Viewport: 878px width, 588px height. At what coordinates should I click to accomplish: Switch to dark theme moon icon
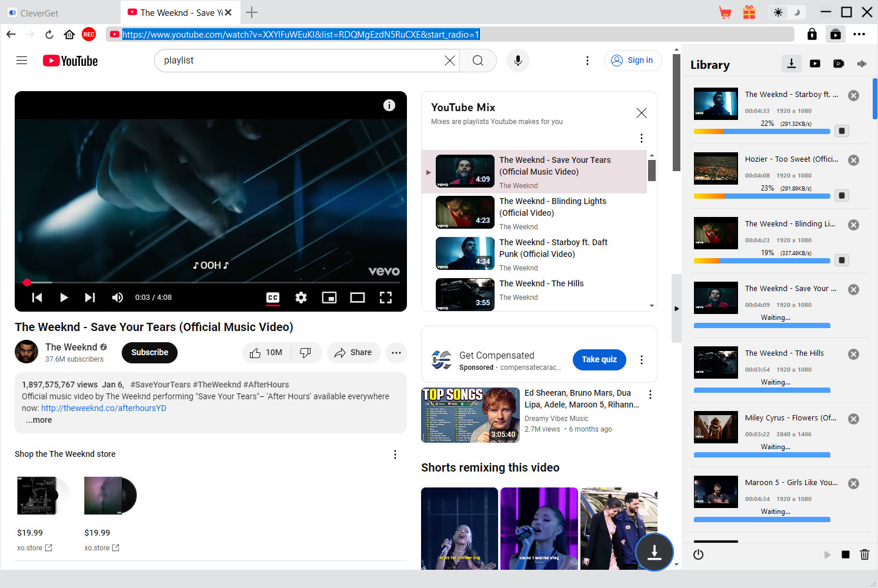tap(797, 12)
